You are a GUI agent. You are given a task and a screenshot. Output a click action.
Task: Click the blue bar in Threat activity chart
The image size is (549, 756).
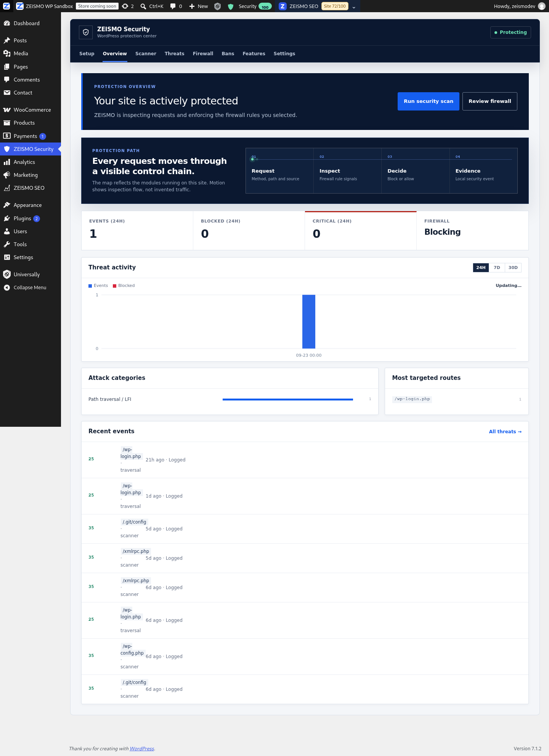[x=309, y=322]
